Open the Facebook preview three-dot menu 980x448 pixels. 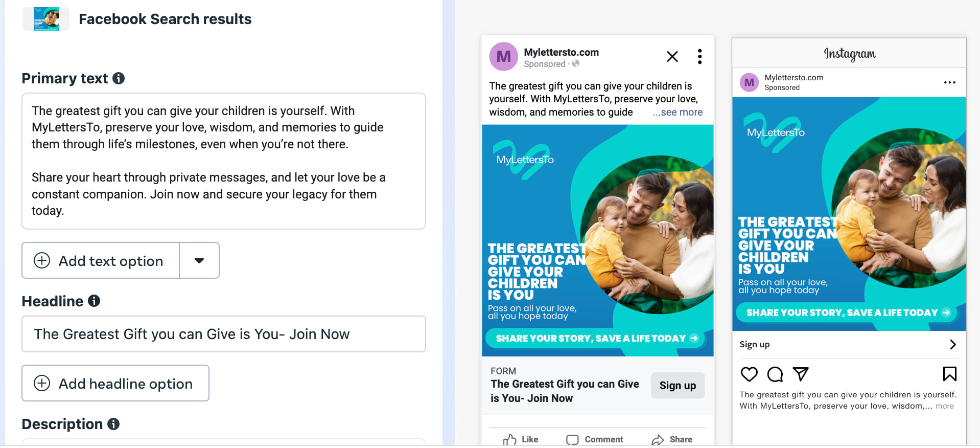pyautogui.click(x=699, y=56)
